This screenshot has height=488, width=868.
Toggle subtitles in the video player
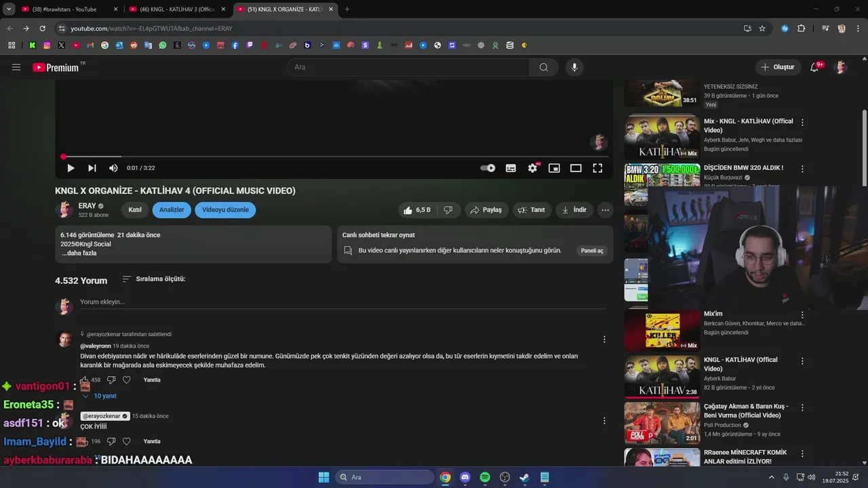(x=511, y=168)
